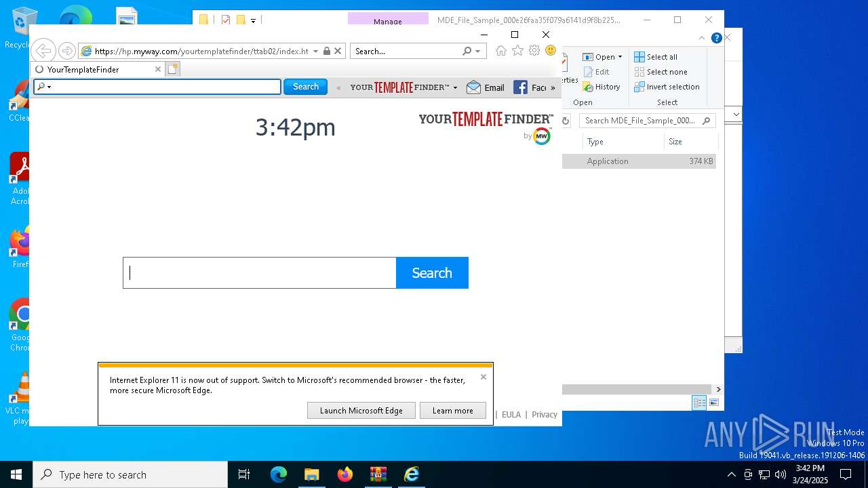Open the YourTemplateFinder toolbar dropdown

(x=455, y=87)
